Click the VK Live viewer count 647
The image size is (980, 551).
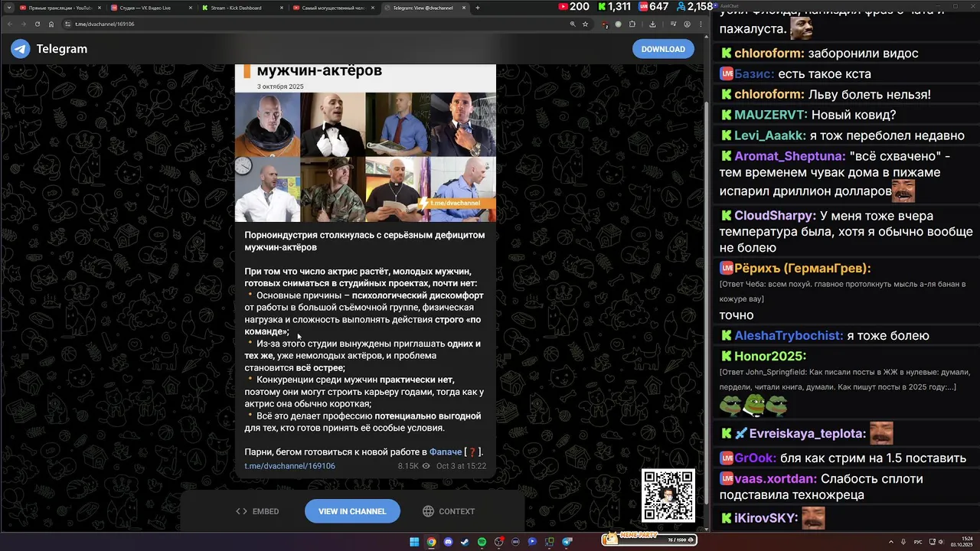coord(654,7)
